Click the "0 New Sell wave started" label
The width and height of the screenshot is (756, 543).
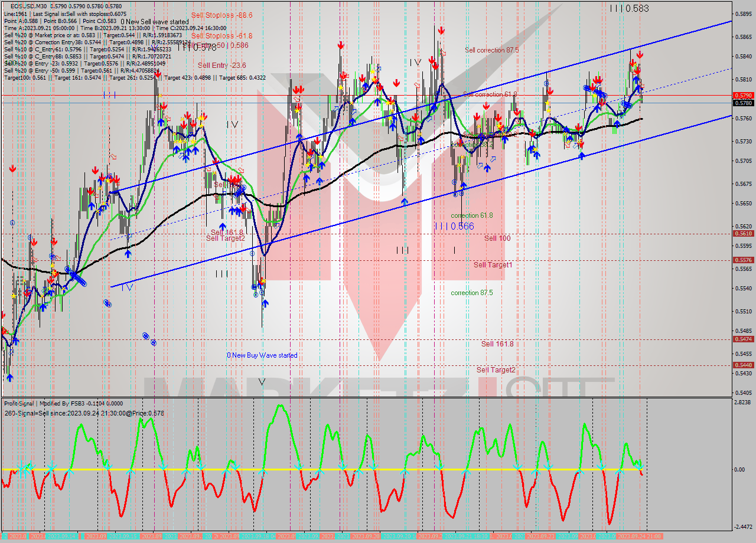pos(155,21)
